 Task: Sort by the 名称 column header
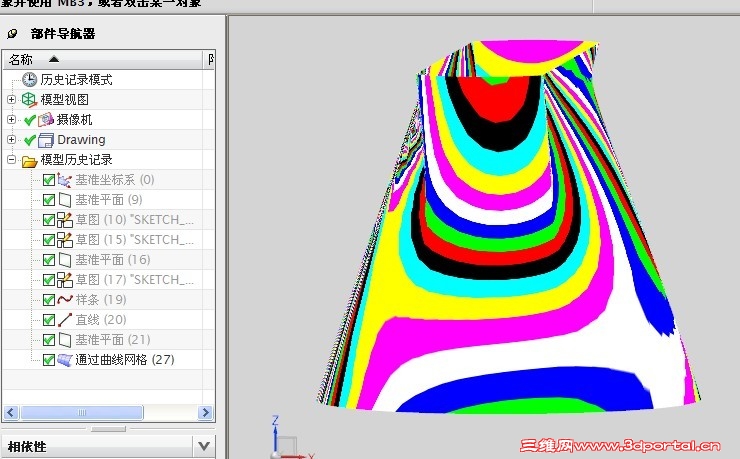103,59
